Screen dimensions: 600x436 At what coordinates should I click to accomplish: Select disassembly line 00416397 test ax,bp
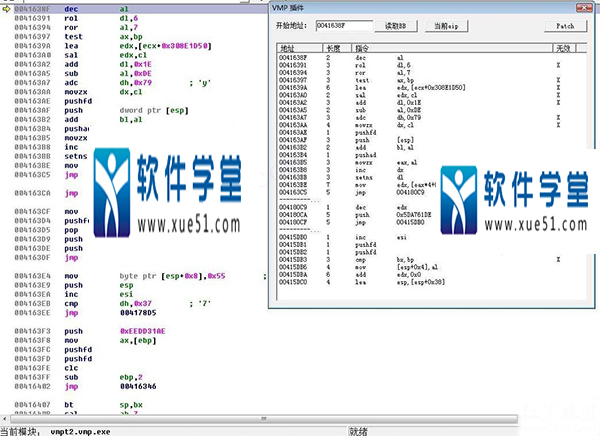point(140,36)
